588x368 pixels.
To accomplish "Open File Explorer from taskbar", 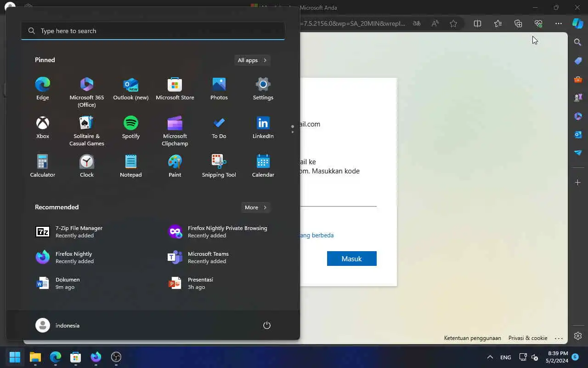I will [x=35, y=357].
